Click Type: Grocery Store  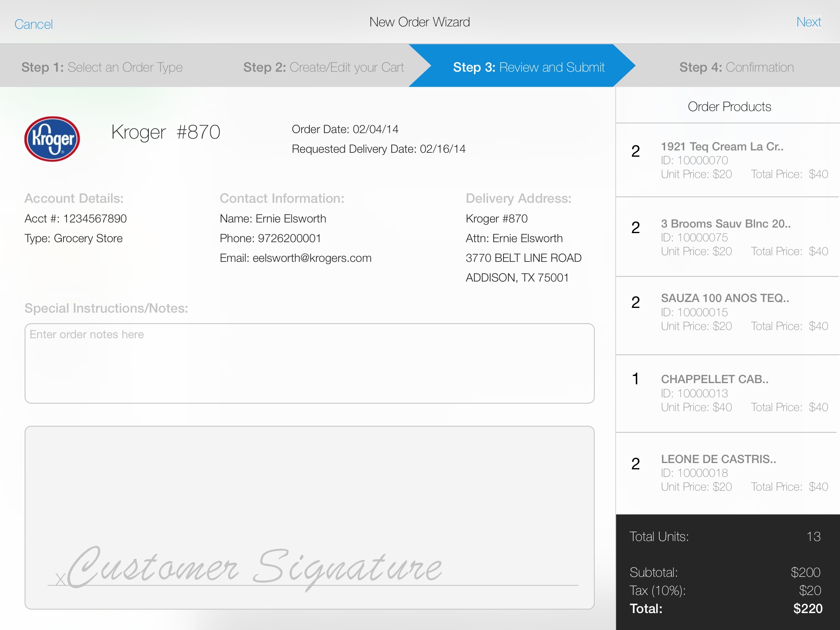[x=74, y=238]
